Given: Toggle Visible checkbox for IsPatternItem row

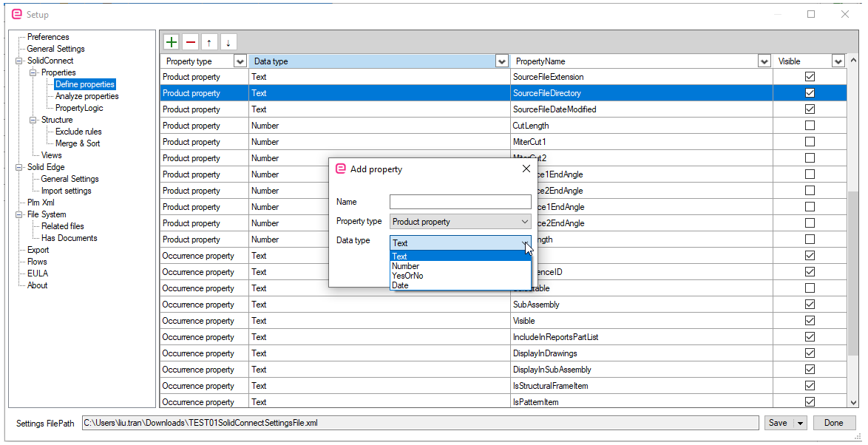Looking at the screenshot, I should 810,402.
